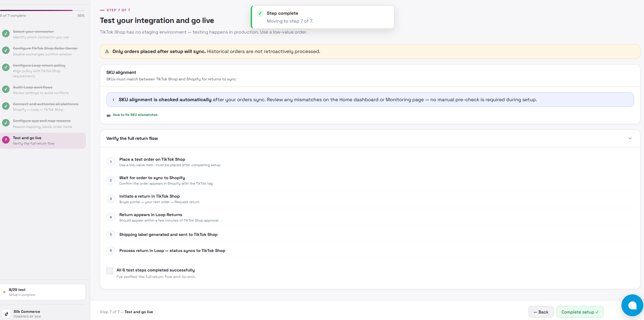Open the Select your connector step
Image resolution: width=644 pixels, height=320 pixels.
point(43,34)
